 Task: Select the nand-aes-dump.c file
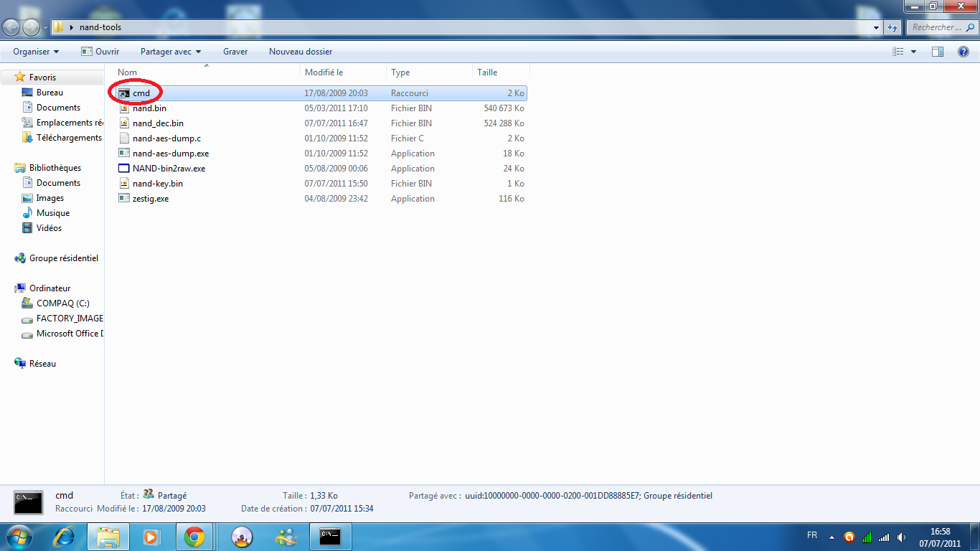[x=166, y=138]
